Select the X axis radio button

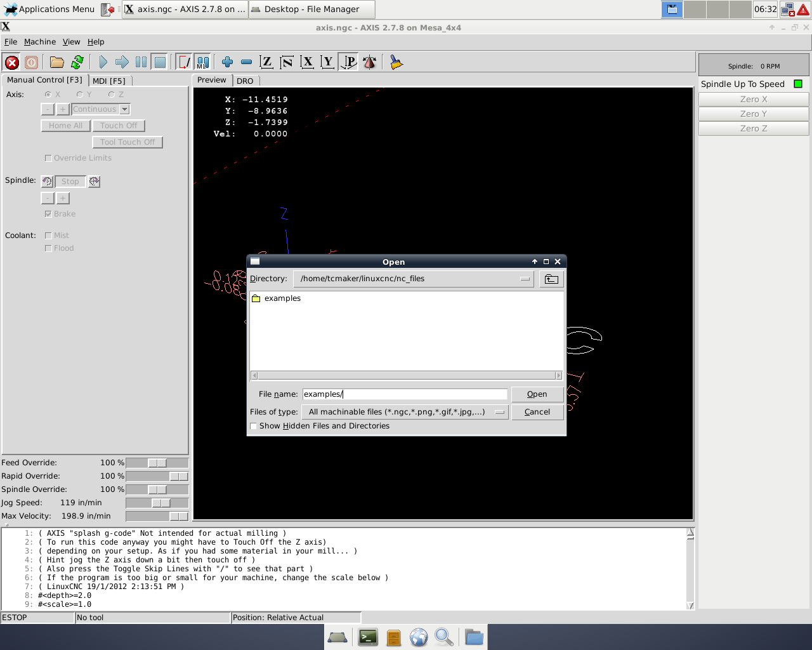[48, 95]
